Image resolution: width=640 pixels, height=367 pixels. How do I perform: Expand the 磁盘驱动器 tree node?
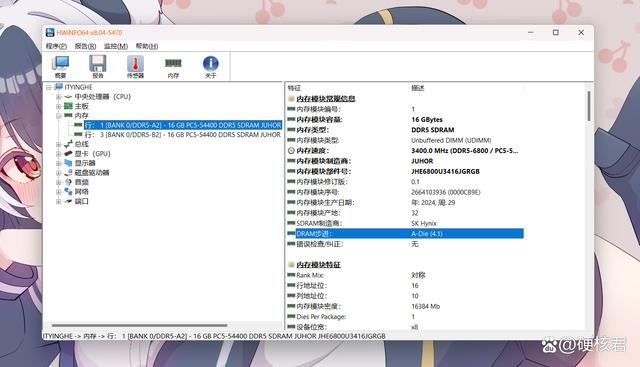click(58, 173)
